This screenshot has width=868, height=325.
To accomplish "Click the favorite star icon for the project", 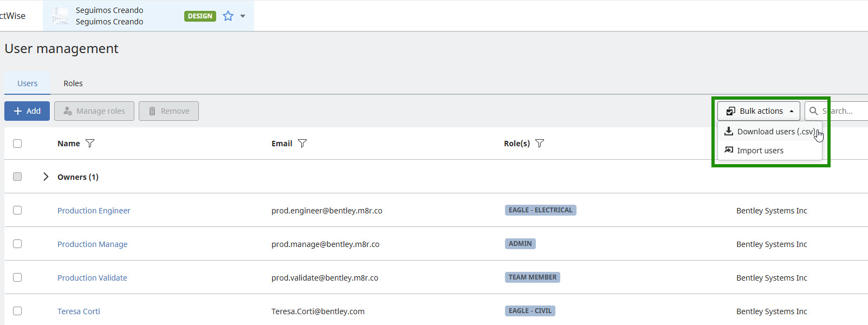I will click(x=228, y=16).
